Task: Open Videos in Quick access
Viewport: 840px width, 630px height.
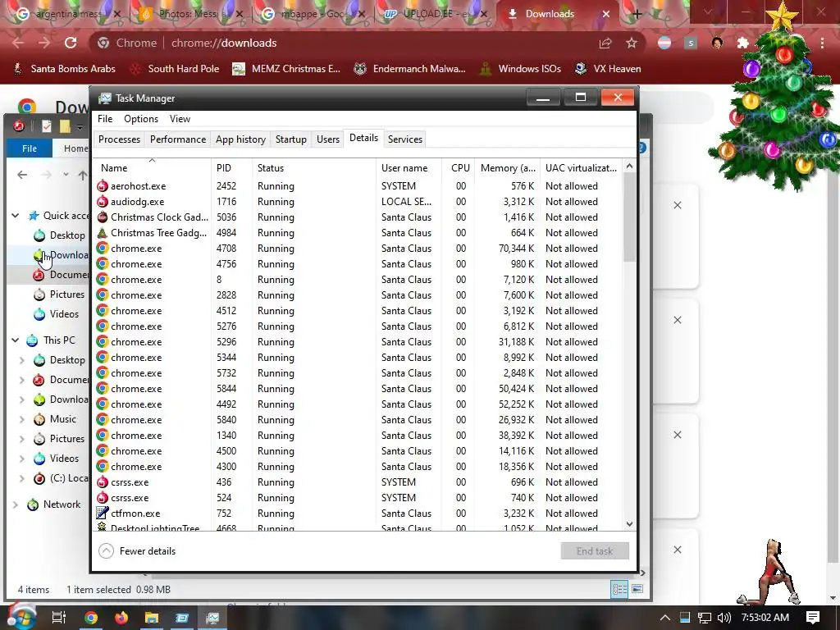Action: click(56, 314)
